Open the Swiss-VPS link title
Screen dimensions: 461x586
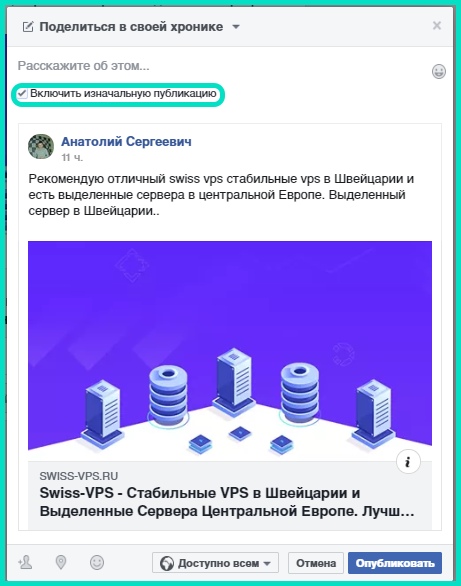[227, 502]
